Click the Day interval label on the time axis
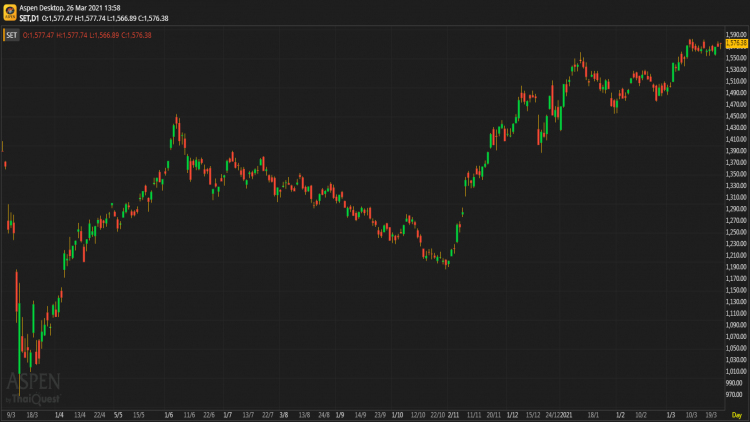The height and width of the screenshot is (422, 750). [736, 414]
